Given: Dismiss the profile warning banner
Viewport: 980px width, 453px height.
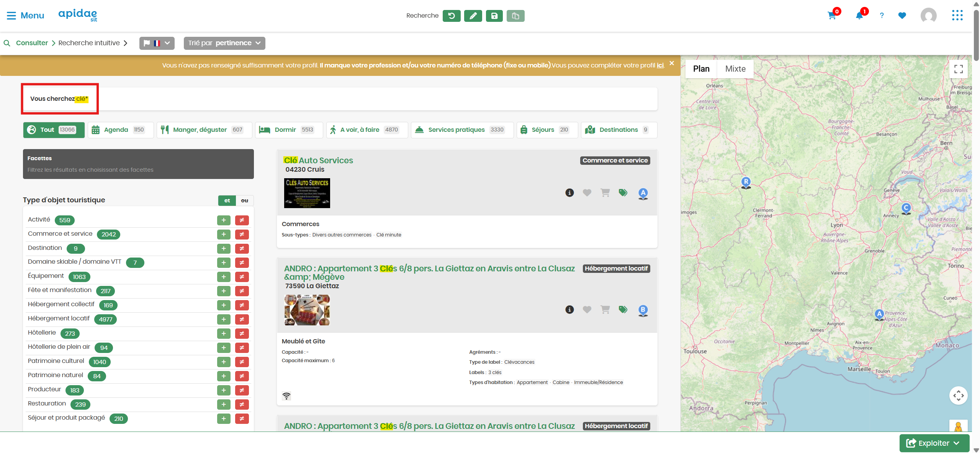Looking at the screenshot, I should [671, 63].
